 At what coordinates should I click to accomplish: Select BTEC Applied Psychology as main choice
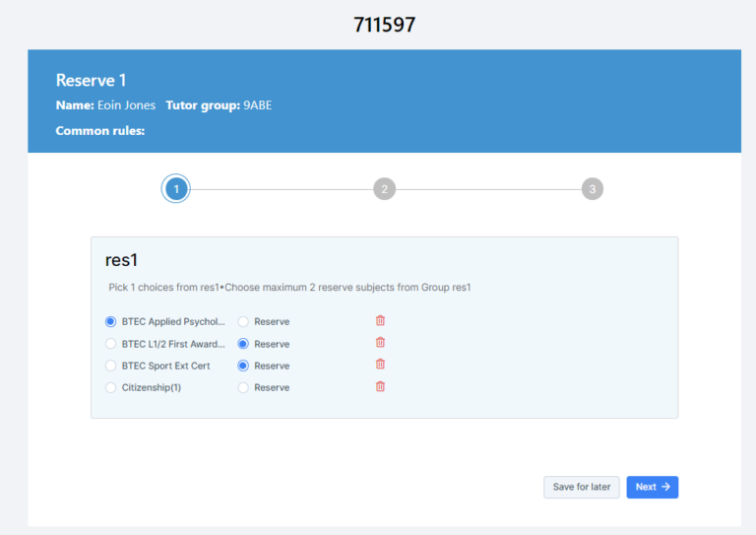(110, 321)
